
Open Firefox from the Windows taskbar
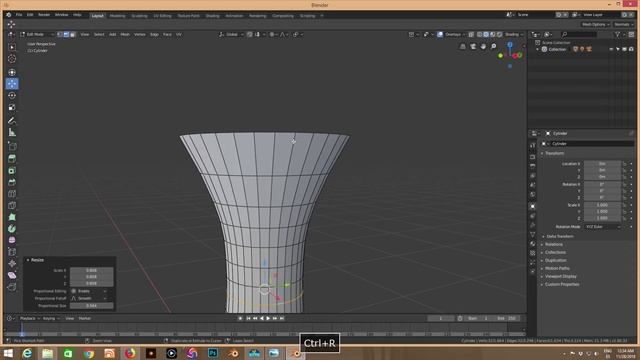(x=130, y=353)
